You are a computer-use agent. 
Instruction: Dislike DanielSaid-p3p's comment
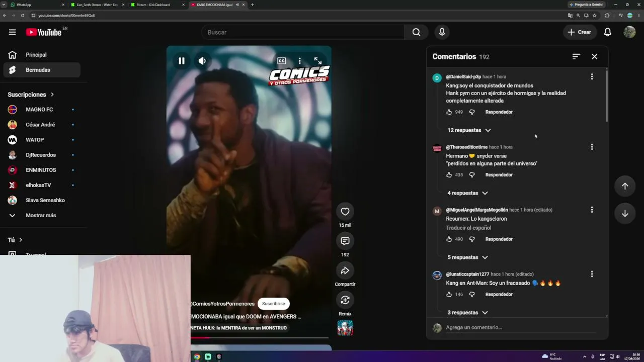tap(472, 112)
